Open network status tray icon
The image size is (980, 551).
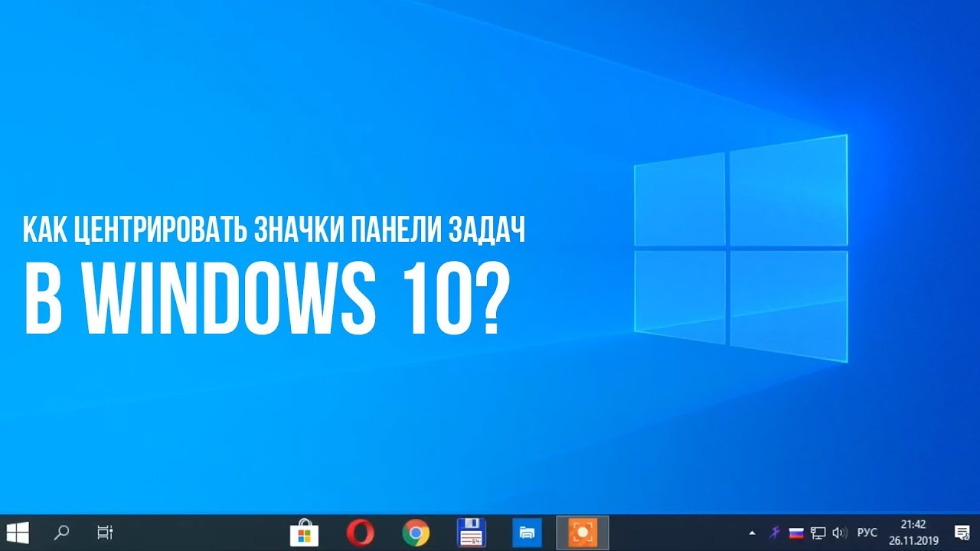click(818, 533)
